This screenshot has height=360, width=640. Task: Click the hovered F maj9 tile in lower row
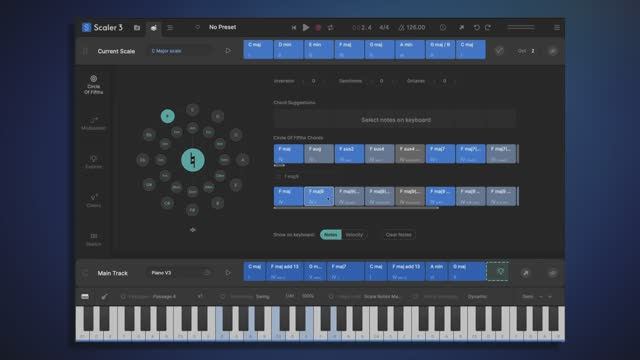(x=319, y=196)
